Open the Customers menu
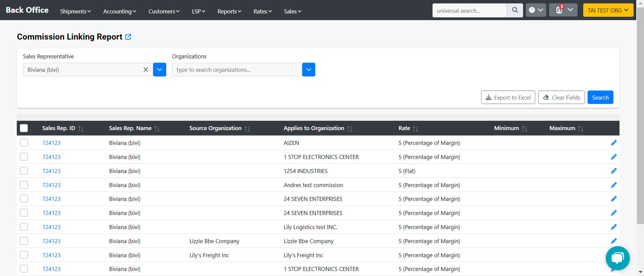The image size is (644, 276). (x=164, y=11)
